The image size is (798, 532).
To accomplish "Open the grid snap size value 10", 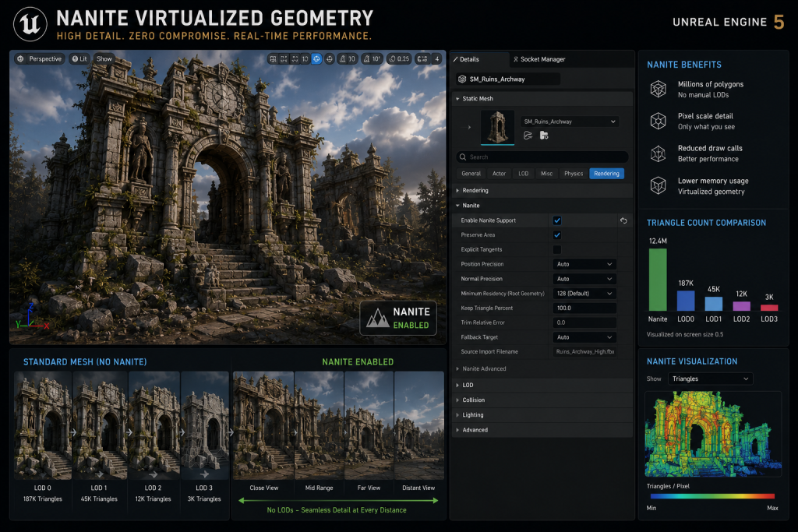I will [351, 59].
